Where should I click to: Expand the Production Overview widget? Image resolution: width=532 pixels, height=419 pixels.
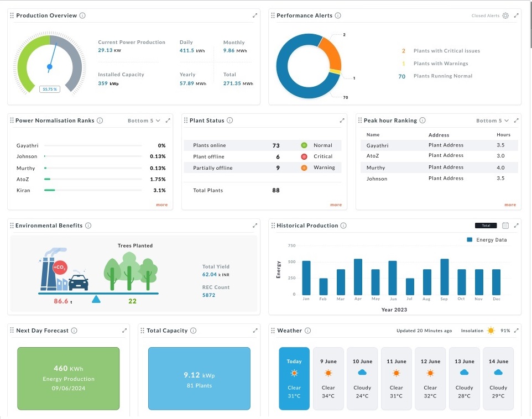click(255, 15)
